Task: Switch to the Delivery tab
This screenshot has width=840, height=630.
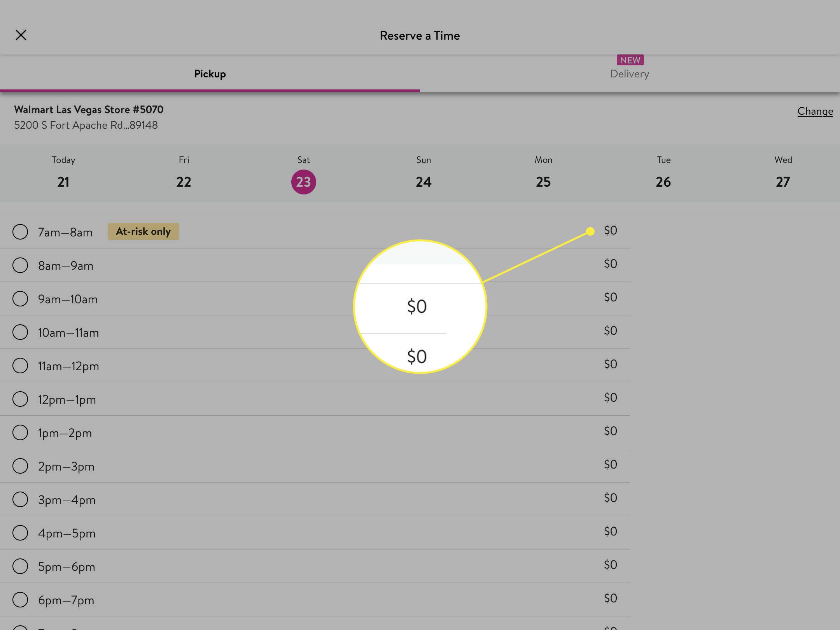Action: tap(630, 73)
